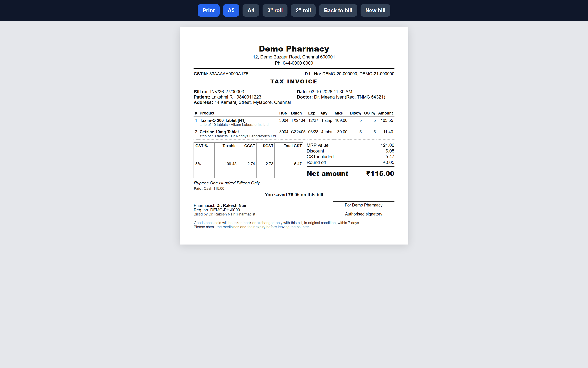Screen dimensions: 588x368
Task: Click Round off +0.05 amount
Action: point(389,163)
